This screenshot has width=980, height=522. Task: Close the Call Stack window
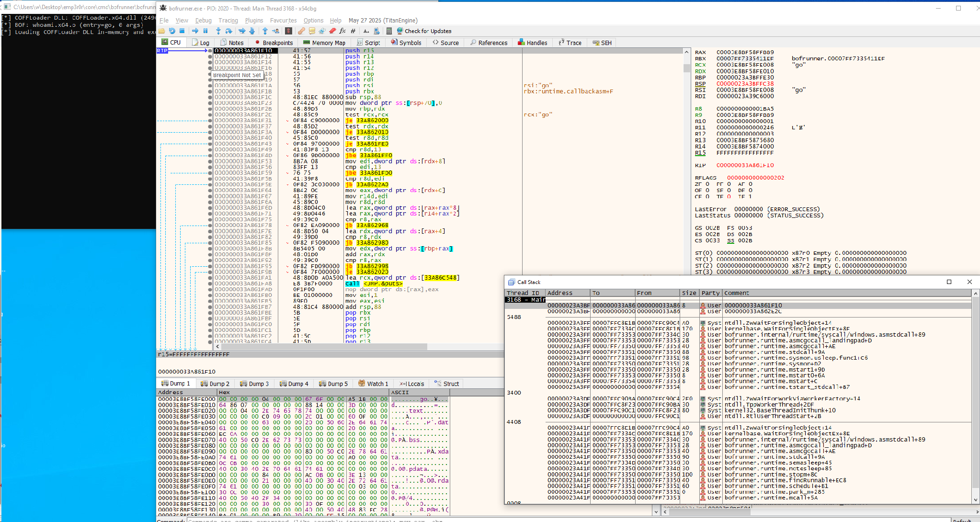coord(969,282)
